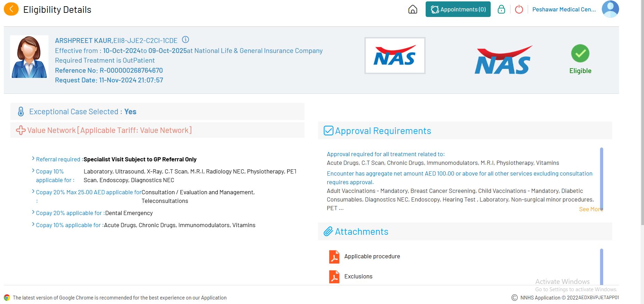Open Peshawar Medical Cen... account name

[x=564, y=9]
